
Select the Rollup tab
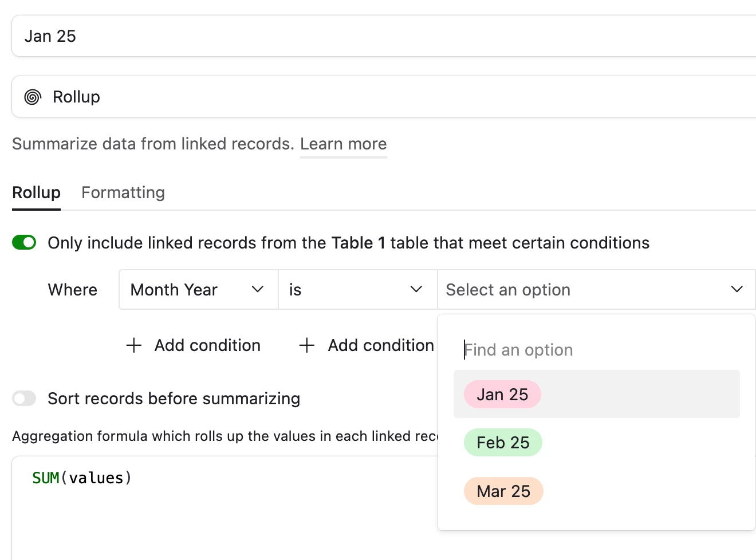click(36, 192)
